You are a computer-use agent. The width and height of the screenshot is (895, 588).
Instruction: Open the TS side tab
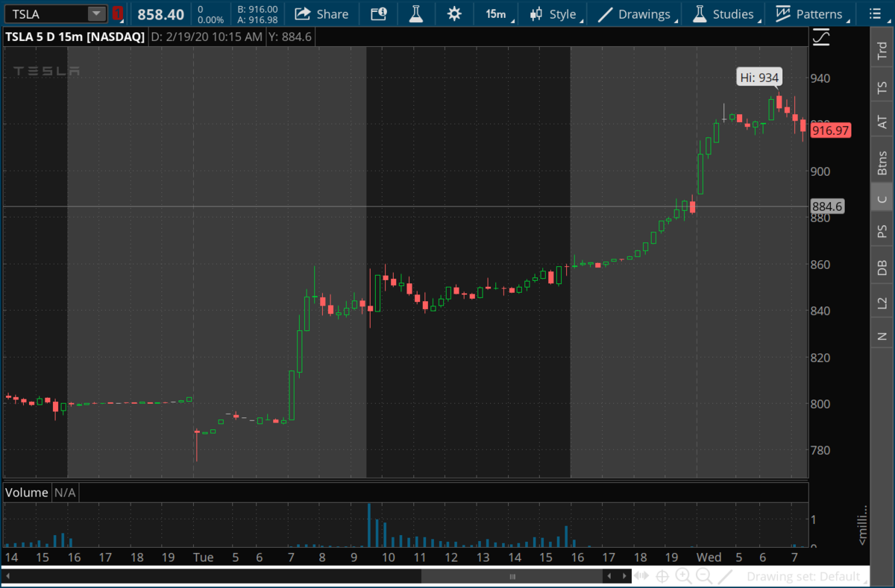882,88
